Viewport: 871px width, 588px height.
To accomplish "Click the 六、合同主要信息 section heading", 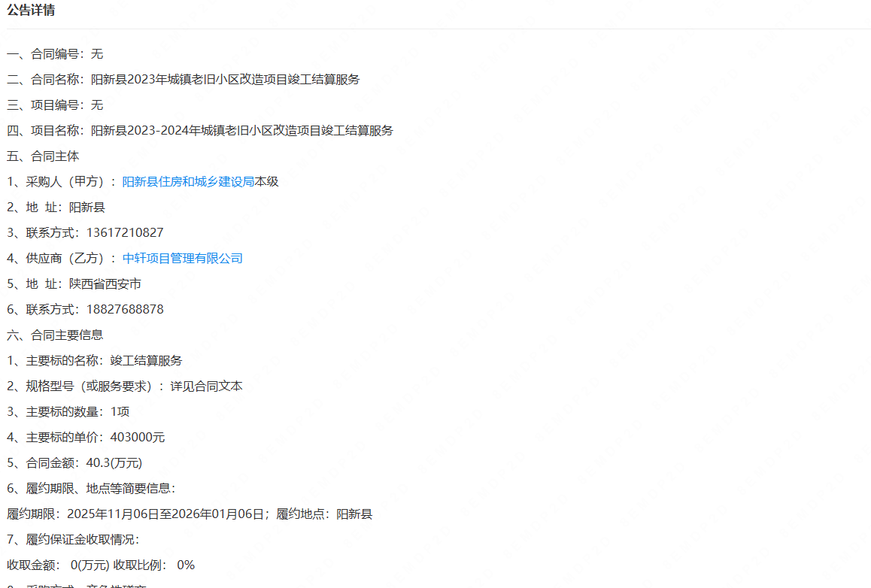I will [55, 335].
